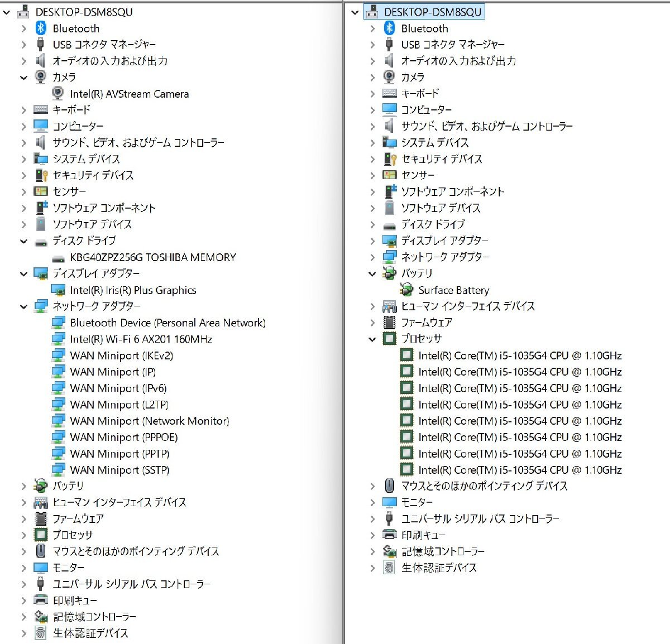Select 'WAN Miniport (IKEv2)'
The image size is (670, 644).
click(x=121, y=355)
